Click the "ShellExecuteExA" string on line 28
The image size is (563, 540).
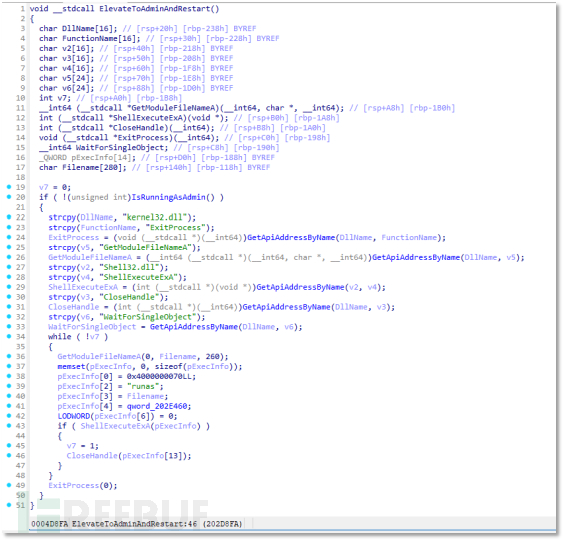coord(139,277)
